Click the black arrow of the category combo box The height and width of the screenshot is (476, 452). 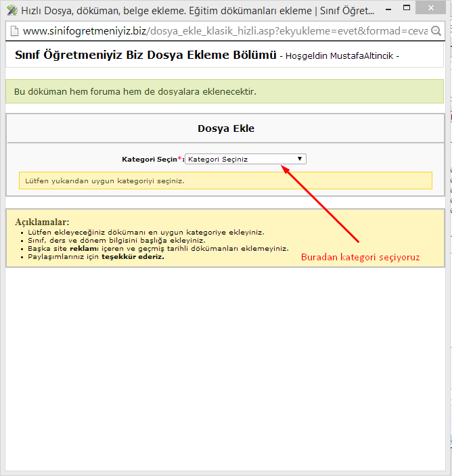[x=300, y=159]
